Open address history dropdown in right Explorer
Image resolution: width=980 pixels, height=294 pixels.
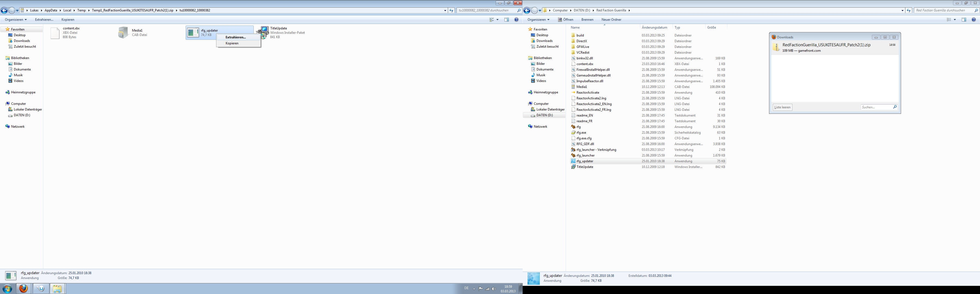[x=902, y=11]
